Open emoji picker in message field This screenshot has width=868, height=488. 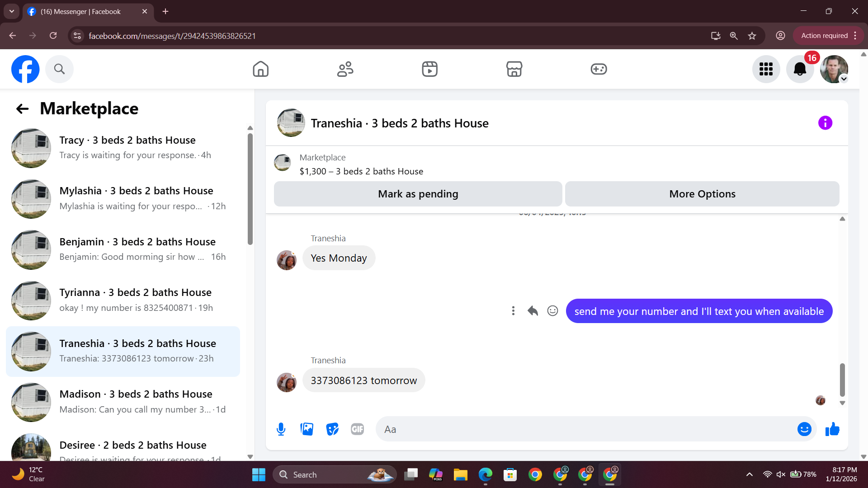[804, 429]
